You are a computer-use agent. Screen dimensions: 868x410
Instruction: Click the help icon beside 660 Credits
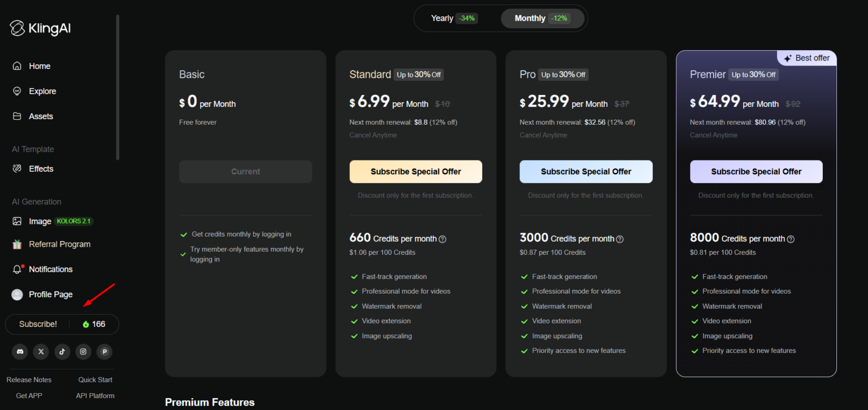tap(442, 239)
